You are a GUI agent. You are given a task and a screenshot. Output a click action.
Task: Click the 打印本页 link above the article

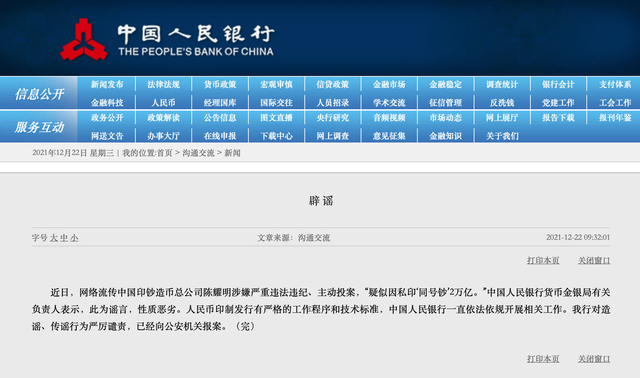point(543,260)
